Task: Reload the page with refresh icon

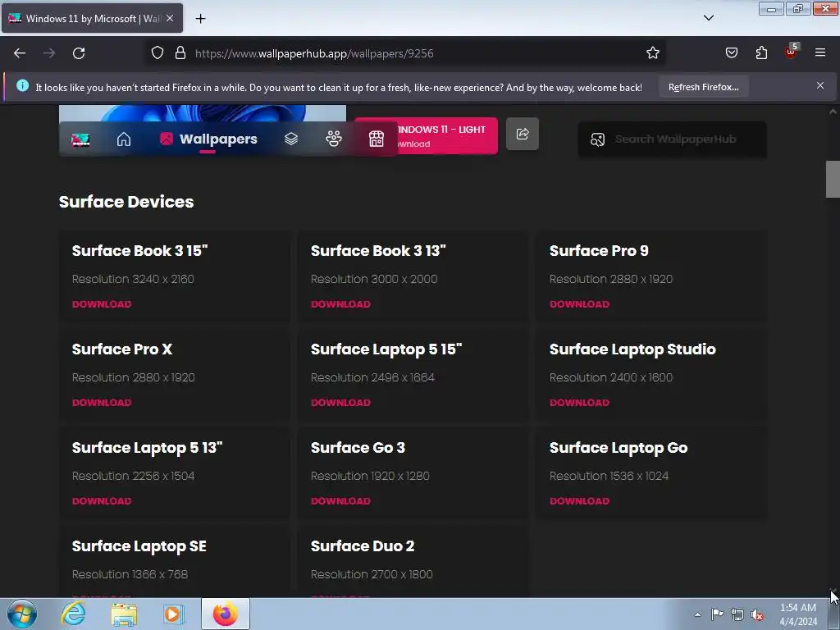Action: (x=79, y=53)
